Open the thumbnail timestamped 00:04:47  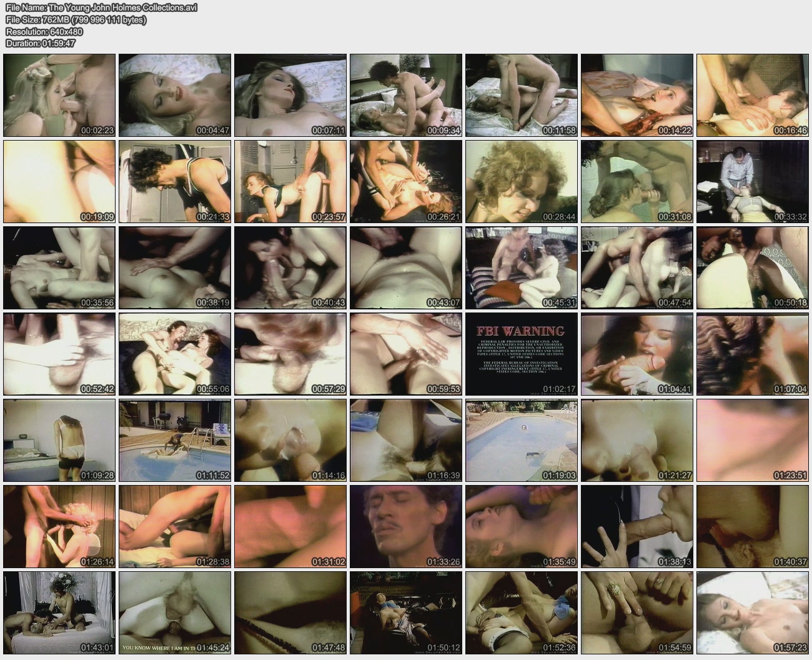coord(175,95)
